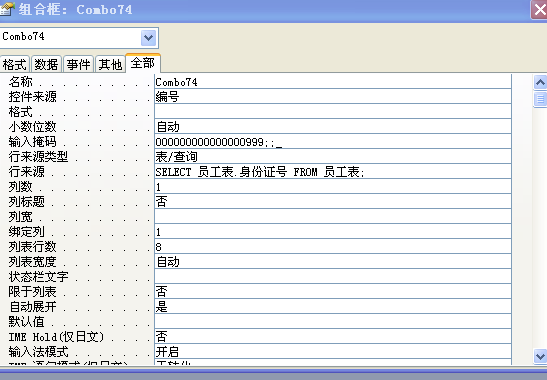
Task: Click the 输入掩码 property label
Action: tap(32, 142)
